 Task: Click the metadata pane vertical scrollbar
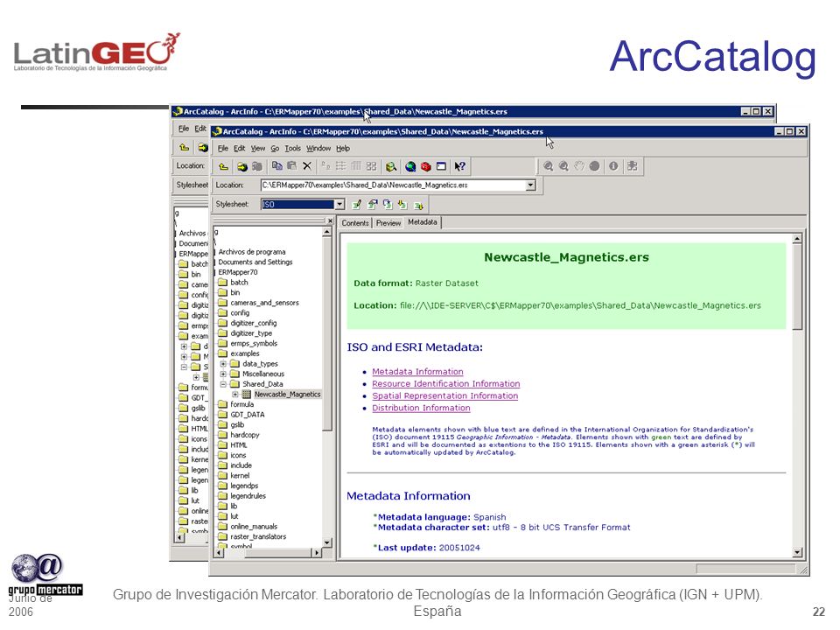[x=798, y=287]
